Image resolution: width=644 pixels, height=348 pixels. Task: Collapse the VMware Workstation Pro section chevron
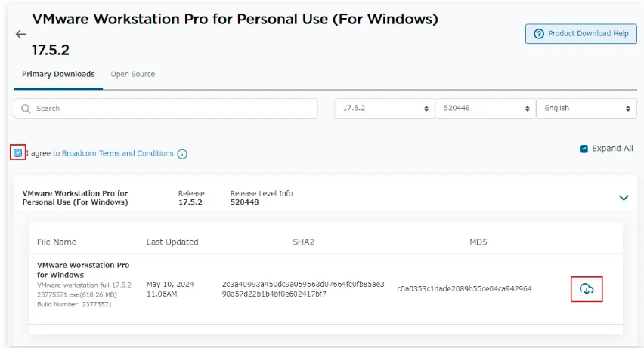[624, 198]
